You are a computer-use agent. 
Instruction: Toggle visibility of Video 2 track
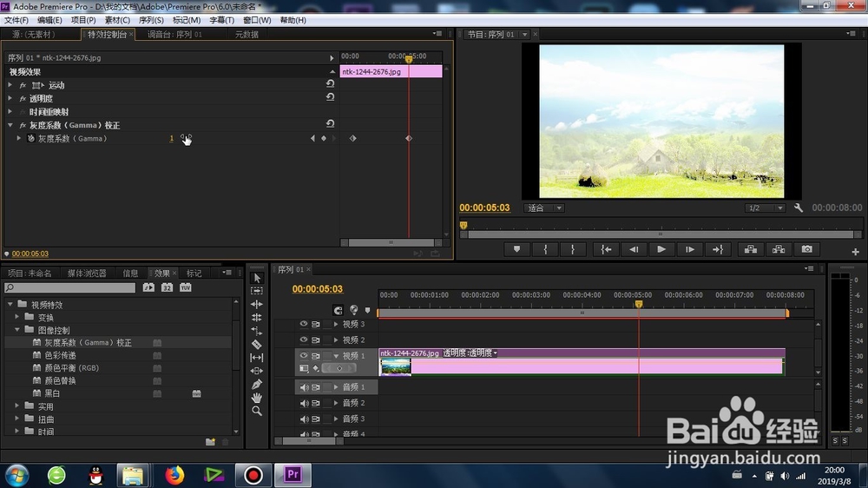tap(303, 340)
